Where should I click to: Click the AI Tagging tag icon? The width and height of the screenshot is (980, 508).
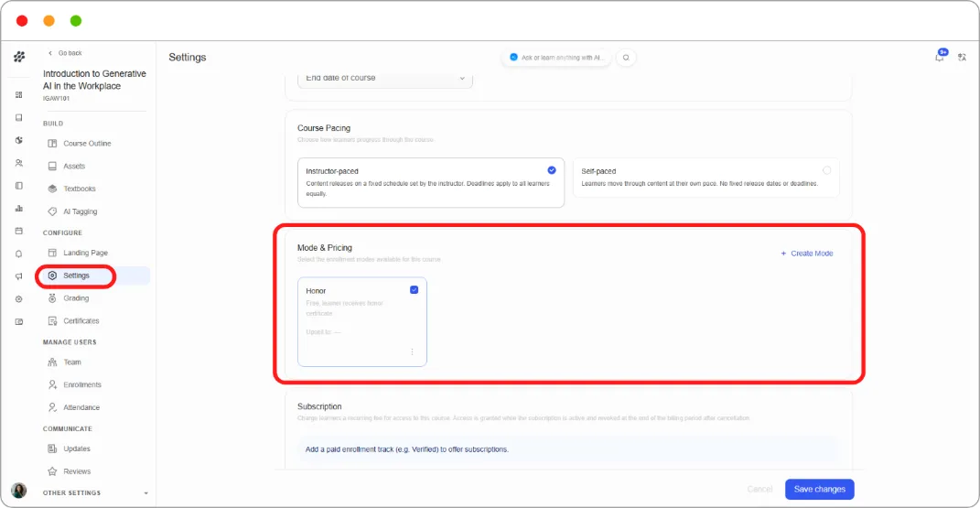(52, 211)
